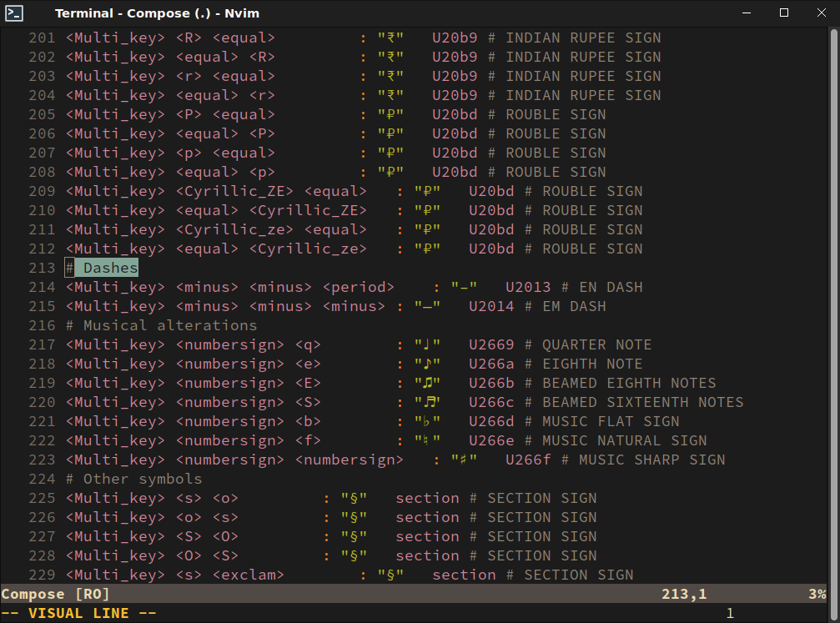Click 'U2669' code on line 217
This screenshot has height=623, width=840.
click(491, 345)
